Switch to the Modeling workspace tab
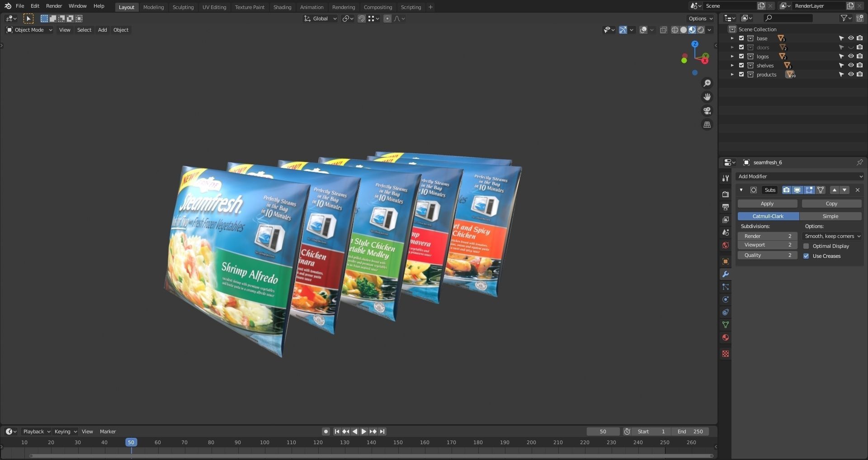 (x=153, y=7)
